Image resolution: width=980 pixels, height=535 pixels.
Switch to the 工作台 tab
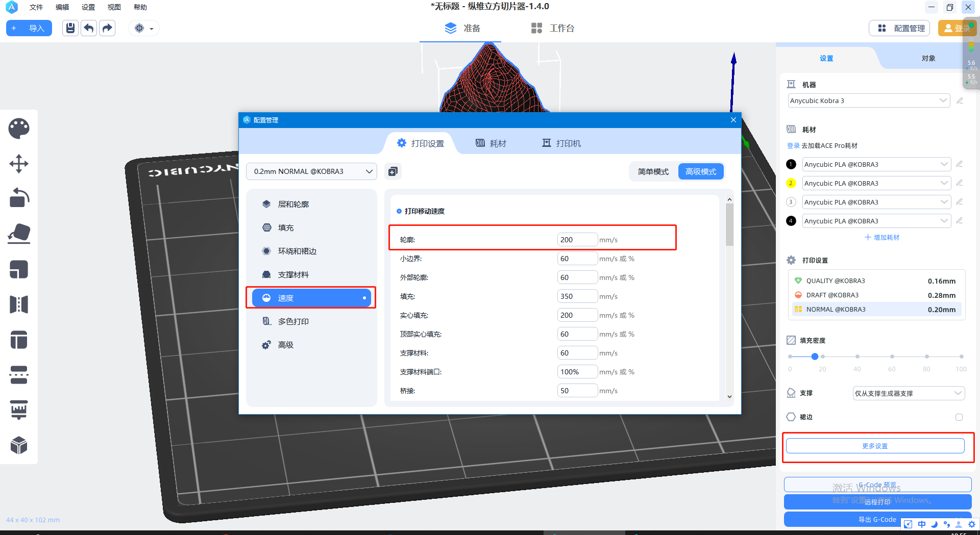click(553, 28)
